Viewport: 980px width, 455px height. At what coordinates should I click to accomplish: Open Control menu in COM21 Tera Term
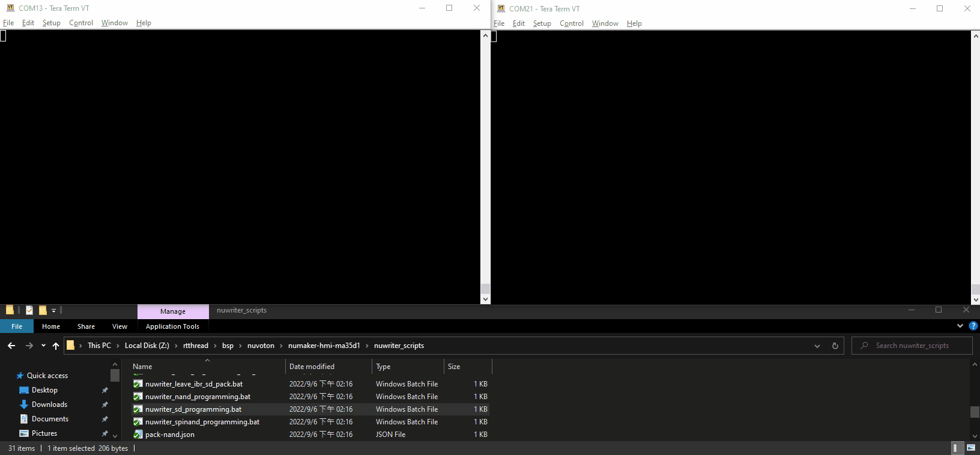[571, 23]
